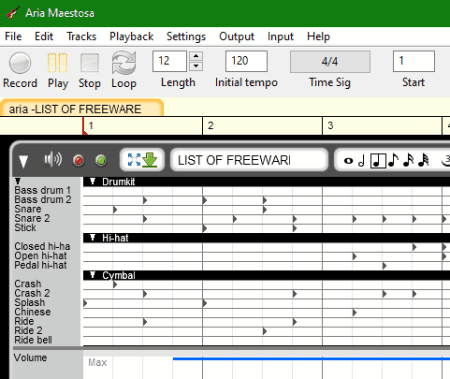The image size is (450, 379).
Task: Select the aria -LIST OF FREEWARE tab
Action: pos(82,108)
